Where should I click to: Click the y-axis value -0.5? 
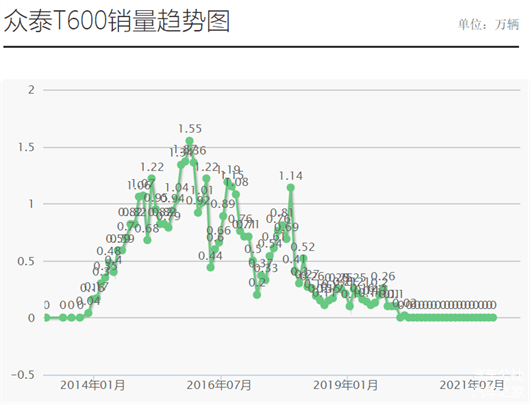[23, 375]
